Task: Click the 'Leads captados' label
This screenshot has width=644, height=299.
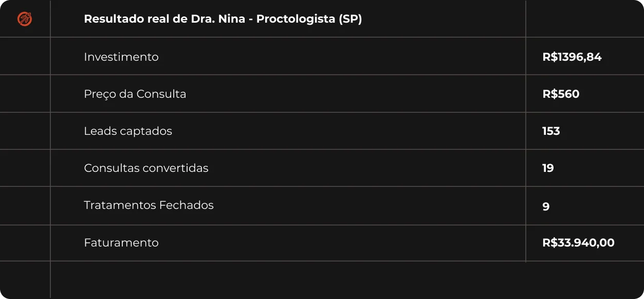Action: 128,131
